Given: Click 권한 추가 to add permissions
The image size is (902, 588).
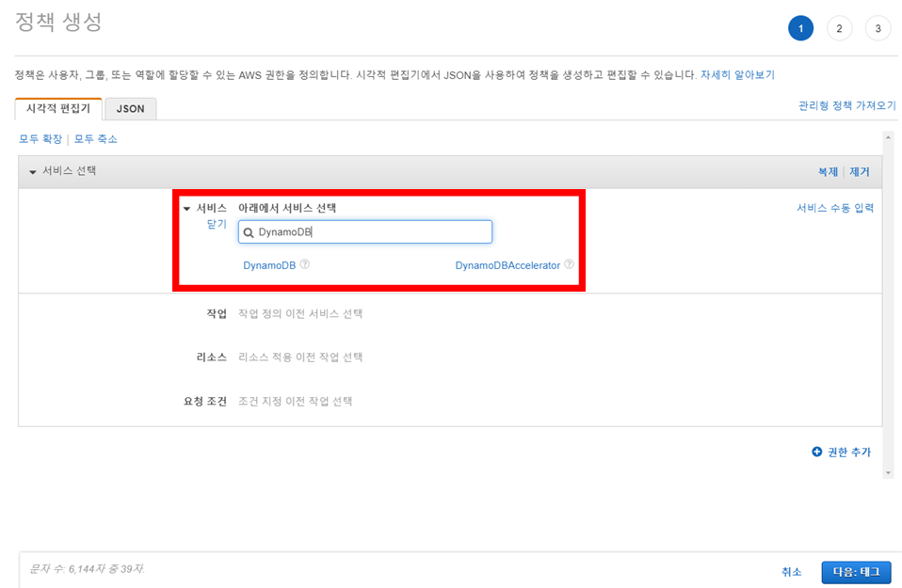Looking at the screenshot, I should tap(849, 453).
